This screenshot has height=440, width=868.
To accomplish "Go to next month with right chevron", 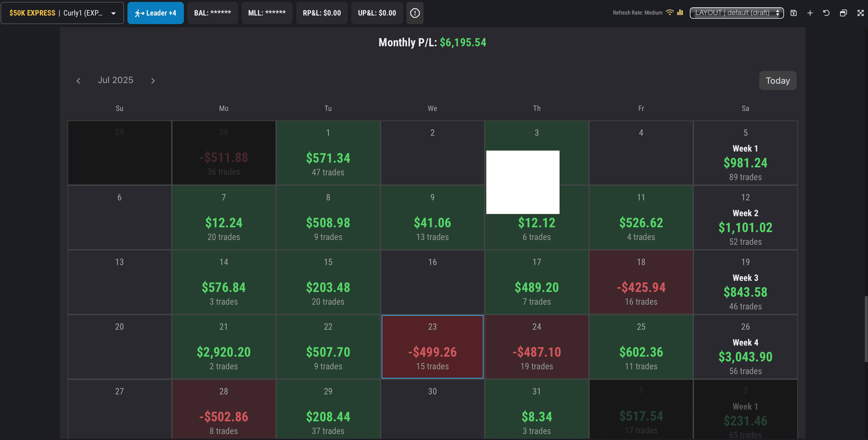I will point(152,81).
